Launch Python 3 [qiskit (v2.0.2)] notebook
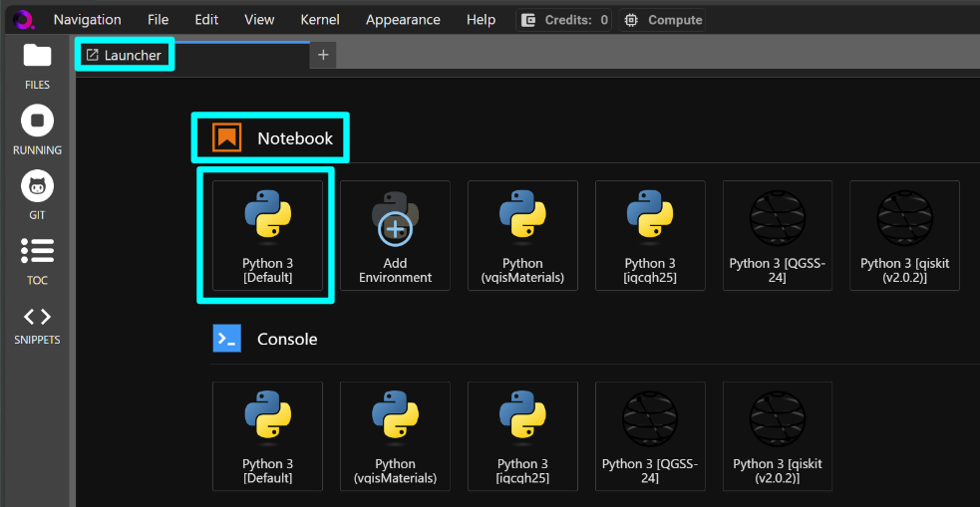This screenshot has width=980, height=507. (904, 235)
